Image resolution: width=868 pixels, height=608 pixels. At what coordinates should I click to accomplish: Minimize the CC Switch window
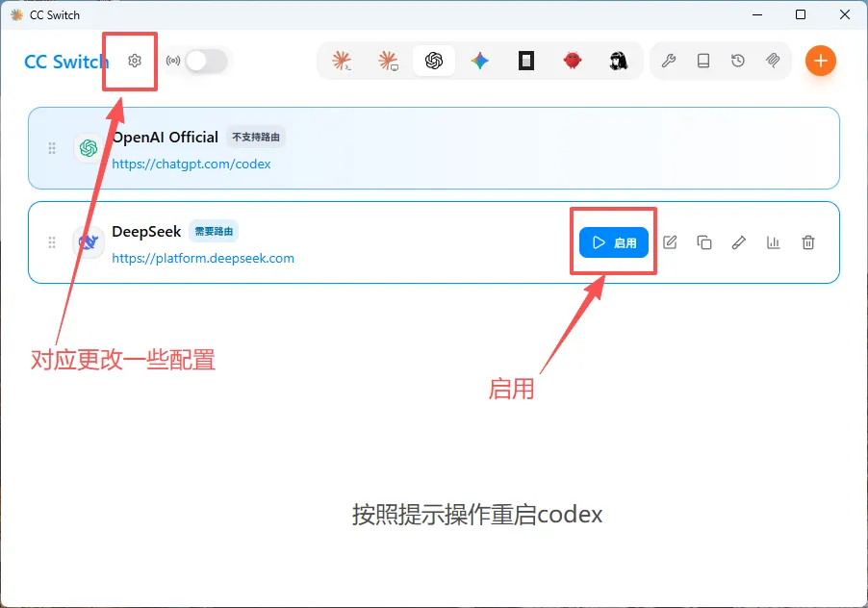tap(757, 14)
